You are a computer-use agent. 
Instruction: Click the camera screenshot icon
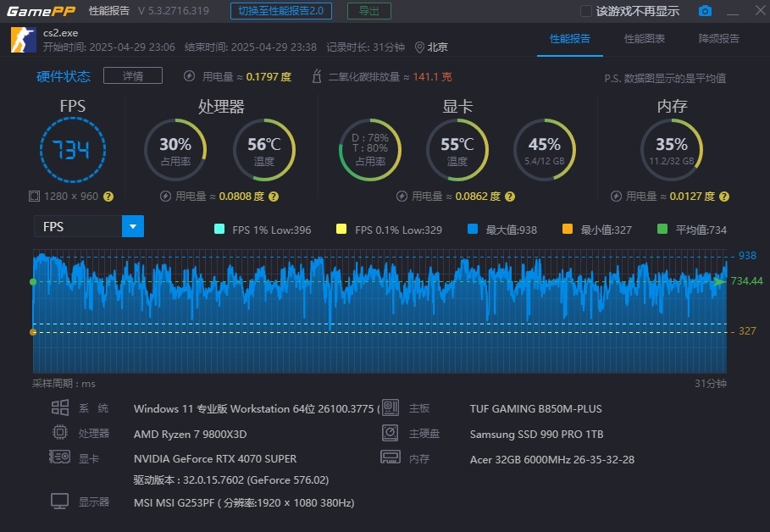(705, 11)
